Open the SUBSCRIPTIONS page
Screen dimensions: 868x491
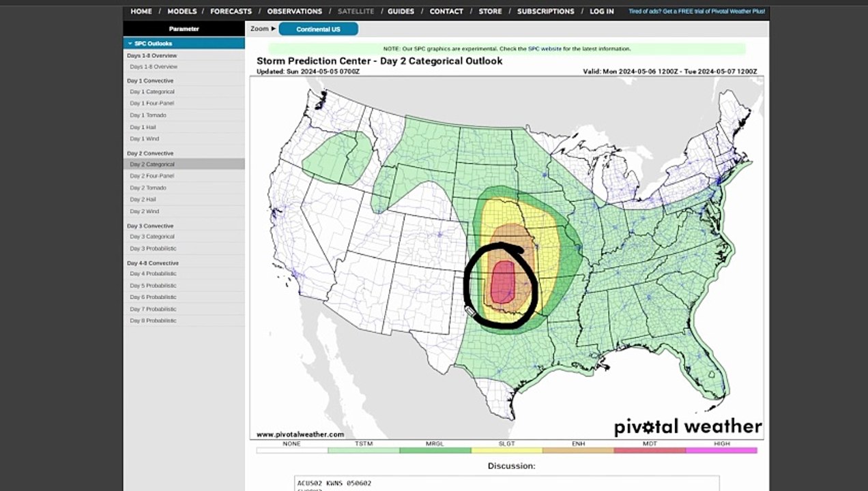tap(546, 12)
